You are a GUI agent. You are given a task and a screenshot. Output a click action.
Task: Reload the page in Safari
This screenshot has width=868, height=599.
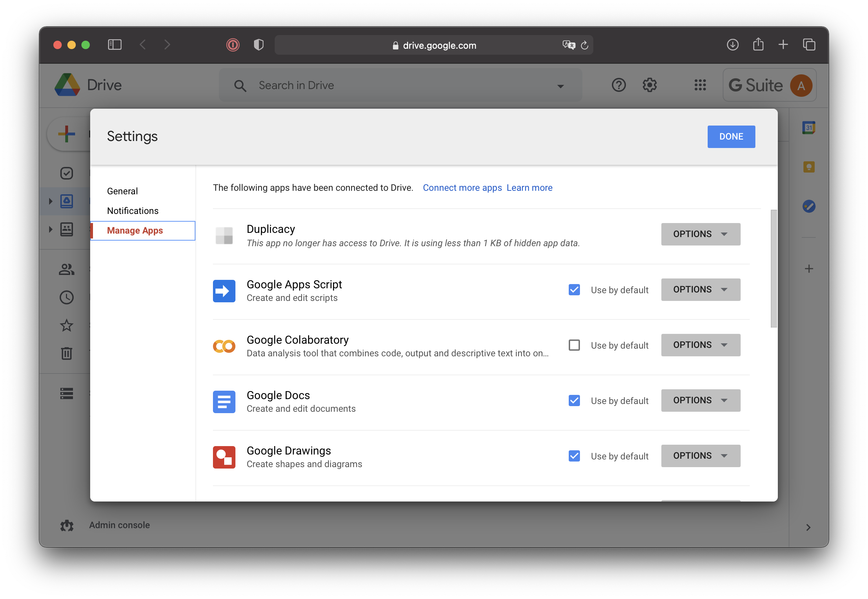click(584, 45)
